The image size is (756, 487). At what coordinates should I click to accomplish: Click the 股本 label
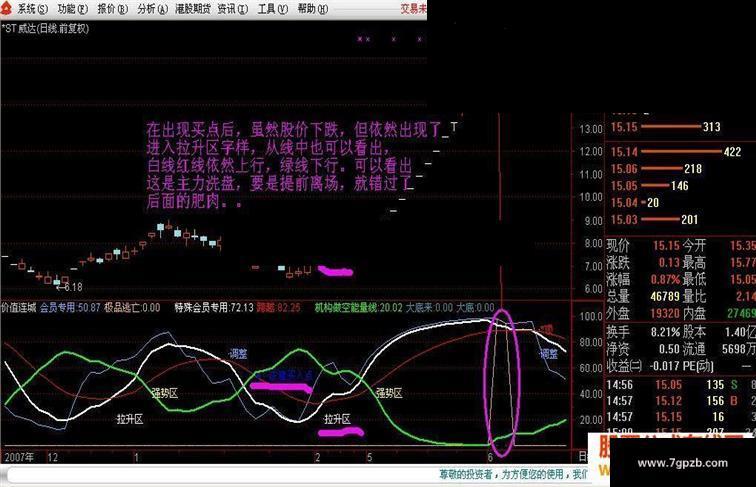pos(694,332)
